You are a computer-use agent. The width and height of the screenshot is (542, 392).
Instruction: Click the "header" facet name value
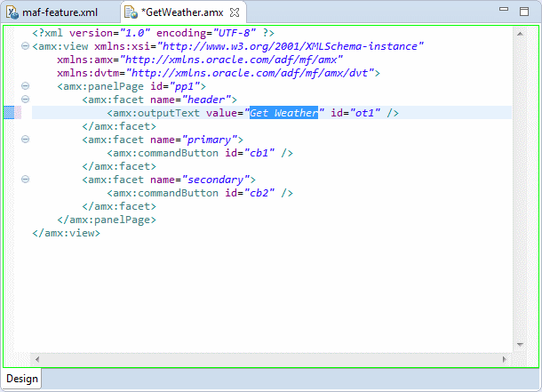[x=206, y=100]
